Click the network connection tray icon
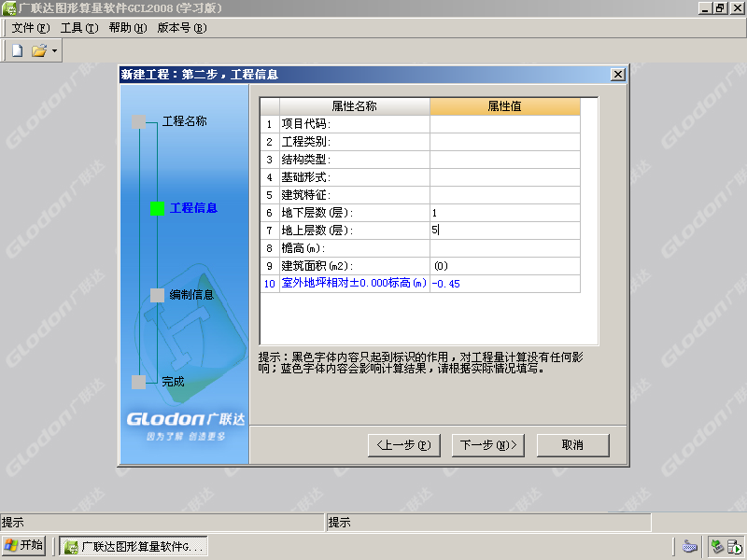Screen dimensions: 747x560 click(717, 547)
